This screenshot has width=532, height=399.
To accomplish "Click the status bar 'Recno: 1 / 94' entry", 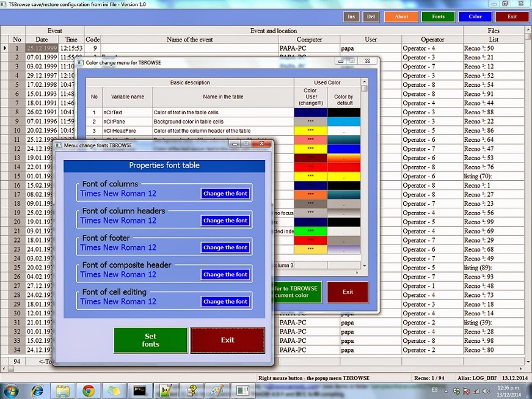I will 429,378.
